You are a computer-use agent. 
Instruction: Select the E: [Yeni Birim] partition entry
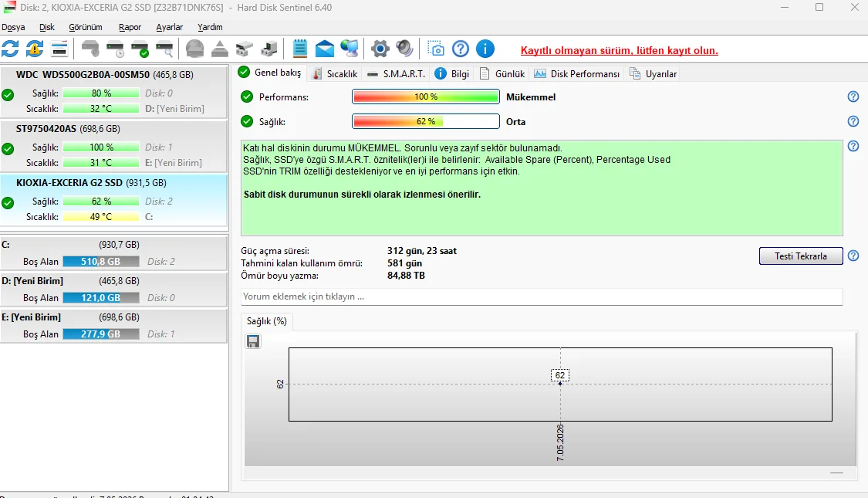pos(113,325)
